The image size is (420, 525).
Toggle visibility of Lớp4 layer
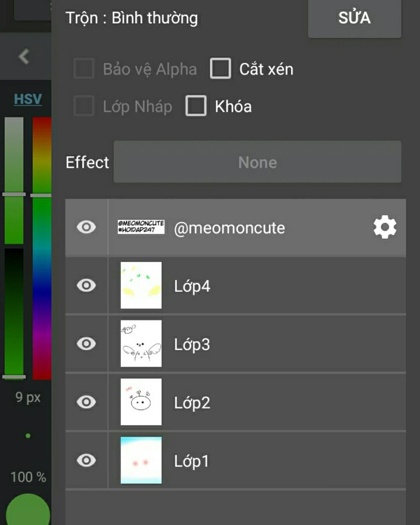tap(86, 285)
